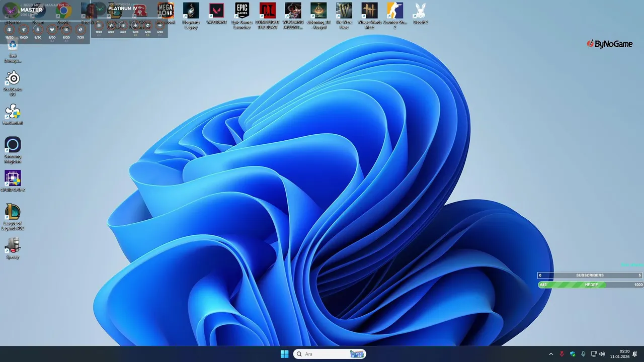Open search highlights doodle in search box

click(357, 354)
